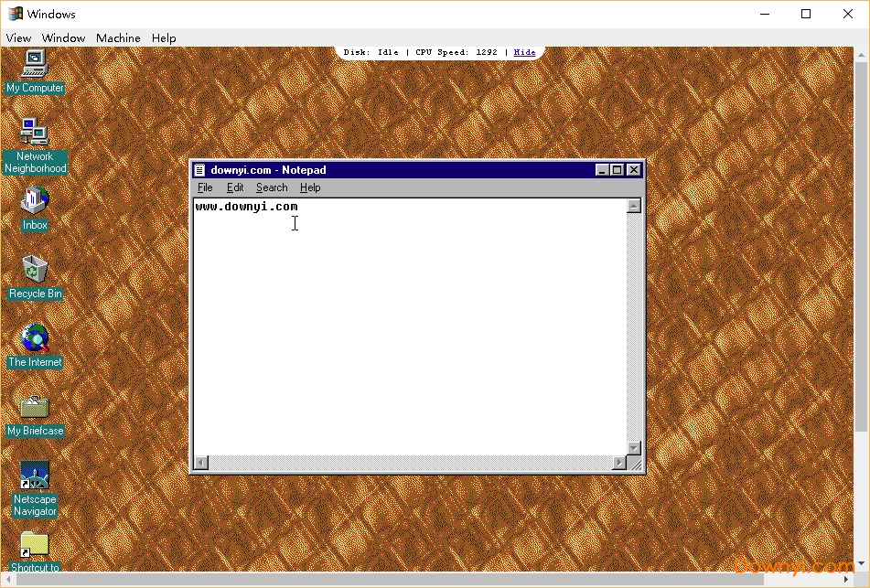This screenshot has width=870, height=588.
Task: Open the Edit menu in Notepad
Action: (x=234, y=187)
